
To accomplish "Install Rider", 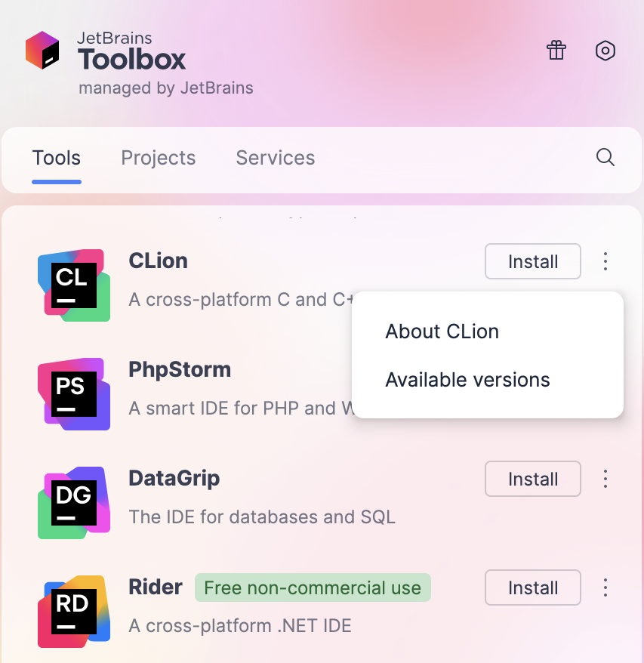I will [532, 587].
